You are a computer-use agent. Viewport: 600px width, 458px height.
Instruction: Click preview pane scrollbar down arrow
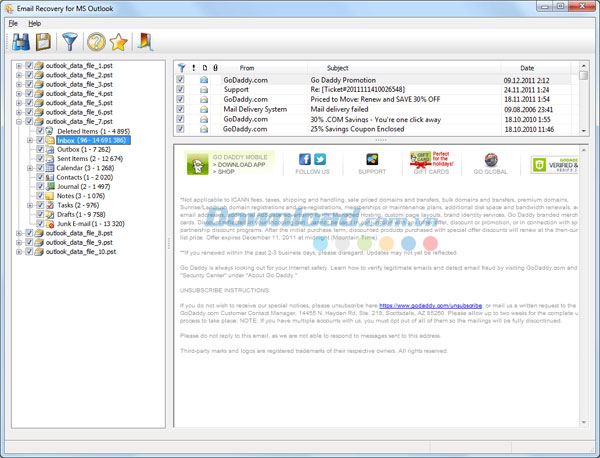coord(584,422)
